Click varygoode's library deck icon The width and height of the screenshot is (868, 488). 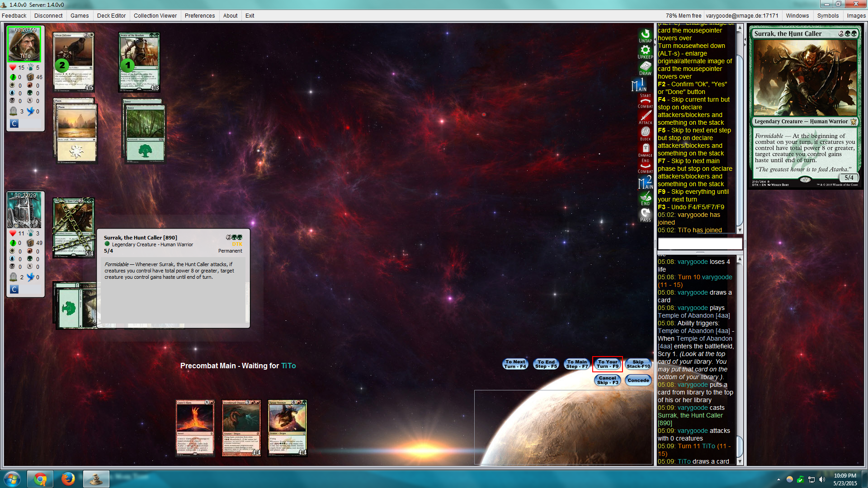pyautogui.click(x=30, y=243)
